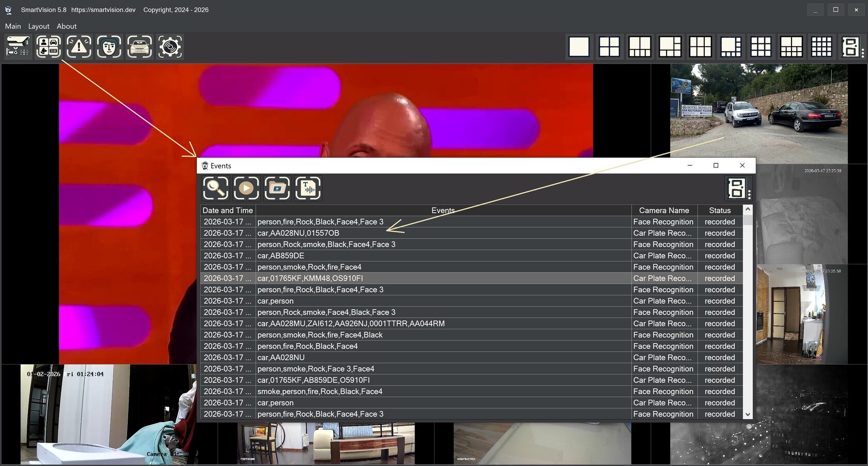868x466 pixels.
Task: Sort by Date and Time column
Action: 228,210
